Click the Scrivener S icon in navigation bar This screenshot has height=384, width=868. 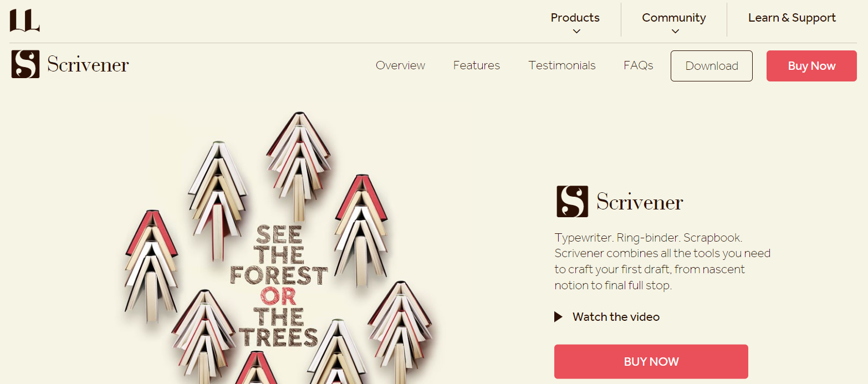tap(25, 64)
